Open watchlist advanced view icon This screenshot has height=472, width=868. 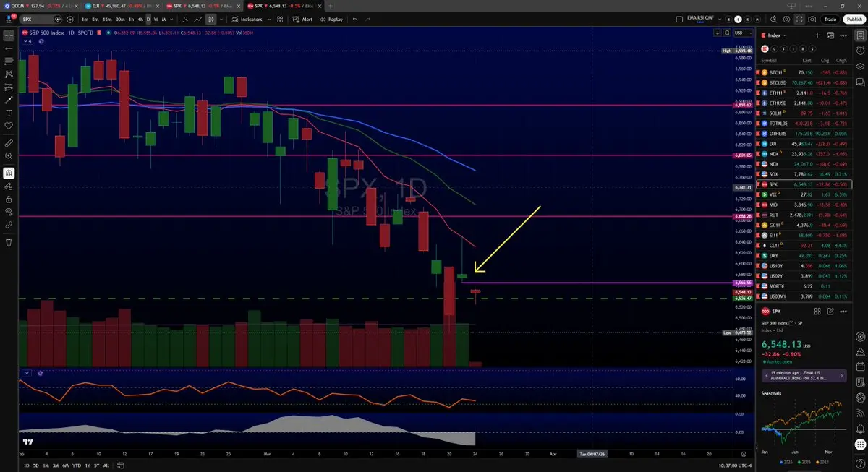[830, 35]
